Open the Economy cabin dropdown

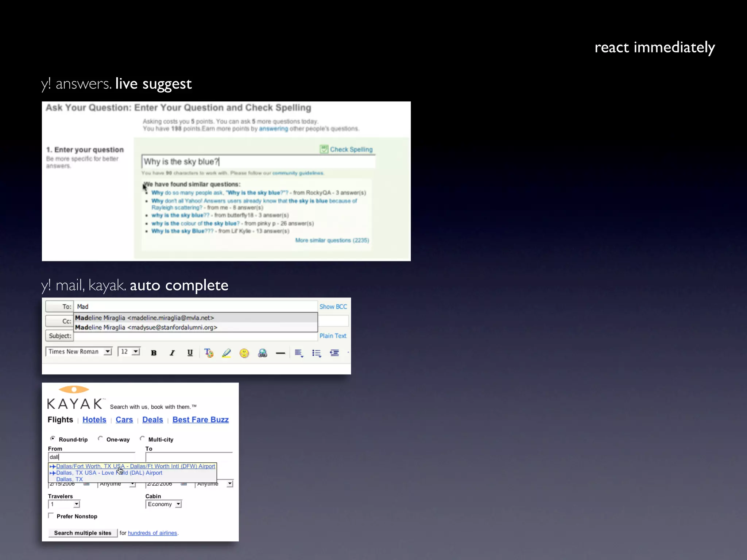coord(163,504)
